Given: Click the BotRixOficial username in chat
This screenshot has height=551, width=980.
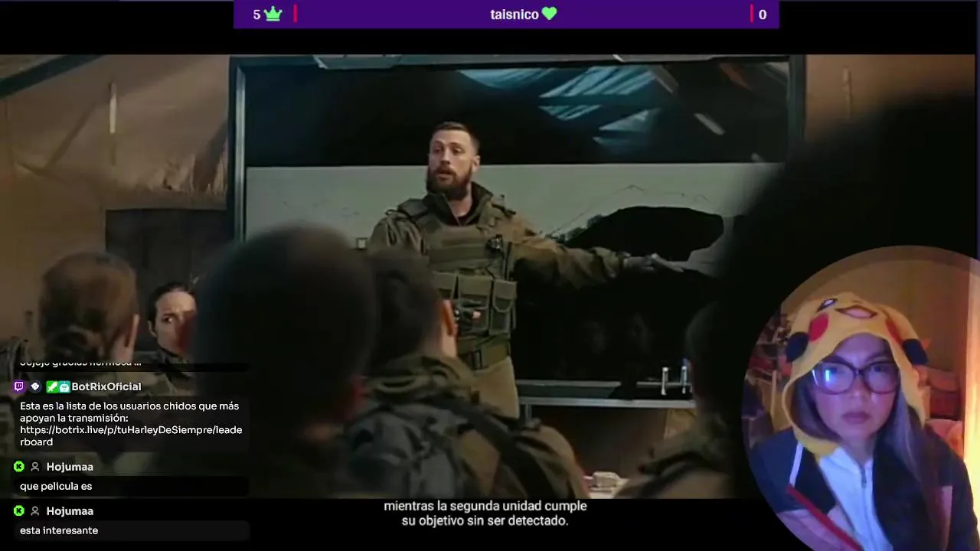Looking at the screenshot, I should (x=106, y=386).
